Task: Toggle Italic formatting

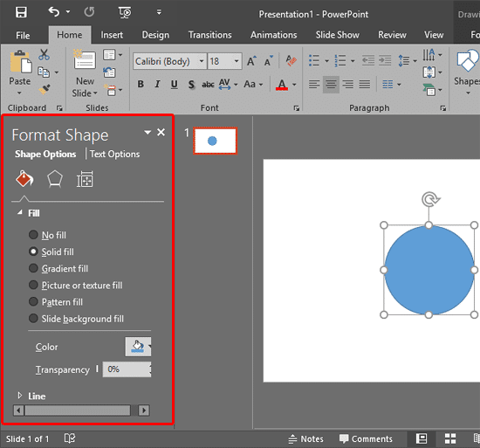Action: pos(157,84)
